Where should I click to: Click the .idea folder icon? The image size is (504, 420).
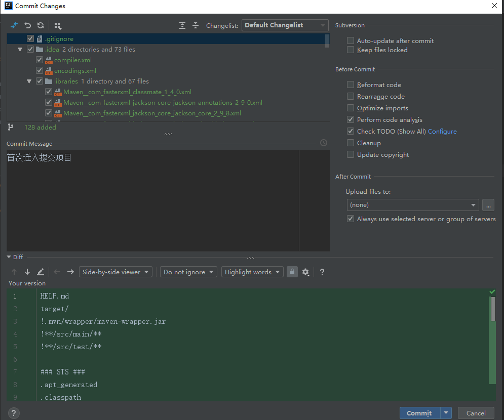point(40,50)
